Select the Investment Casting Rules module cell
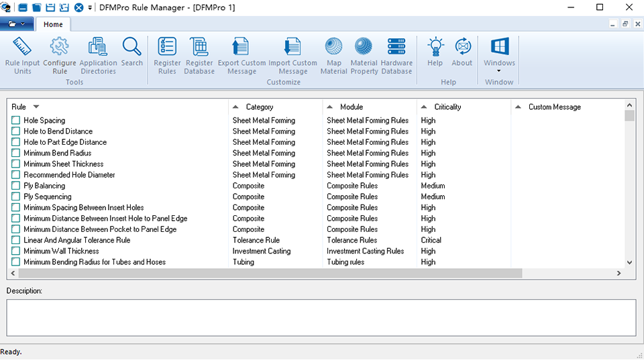The height and width of the screenshot is (360, 644). click(365, 251)
